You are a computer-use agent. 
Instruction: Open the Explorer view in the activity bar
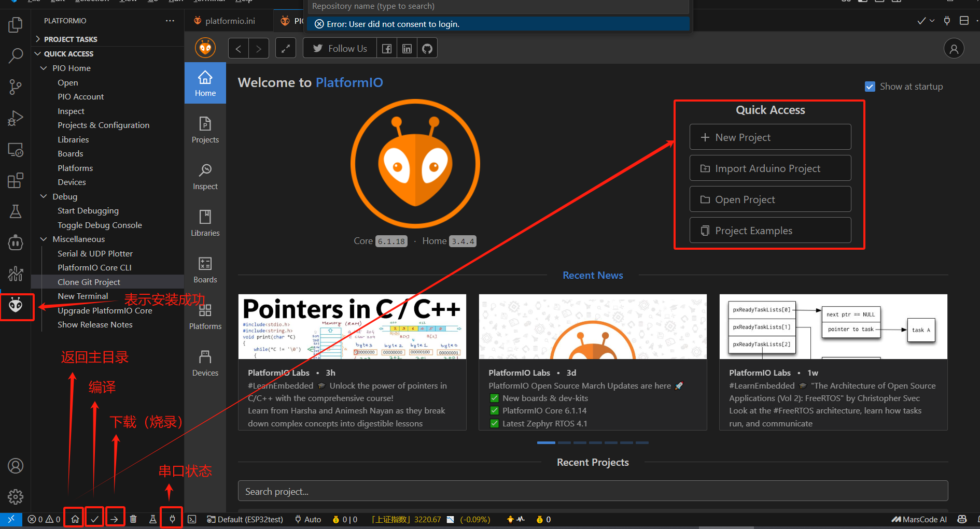pyautogui.click(x=16, y=24)
